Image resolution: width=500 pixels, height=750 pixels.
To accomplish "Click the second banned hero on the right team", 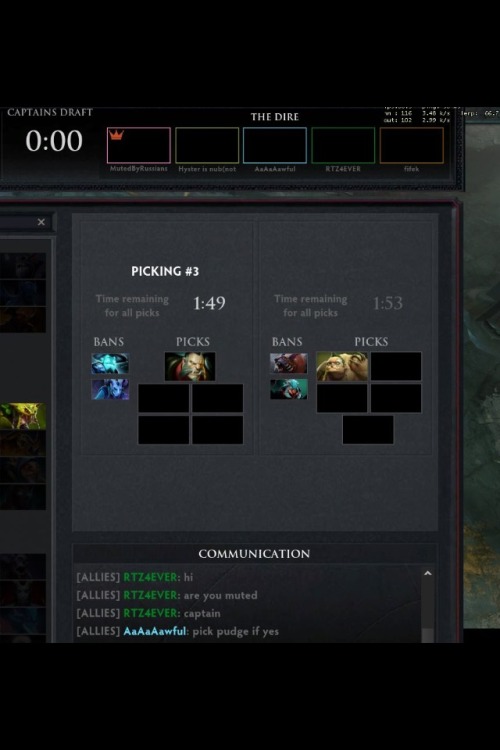I will (x=289, y=389).
